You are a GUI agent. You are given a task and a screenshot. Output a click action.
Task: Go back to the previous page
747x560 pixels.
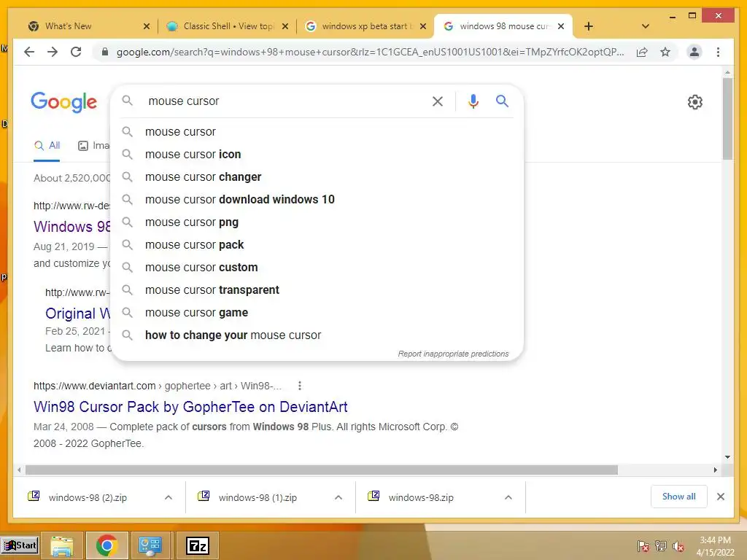coord(29,52)
